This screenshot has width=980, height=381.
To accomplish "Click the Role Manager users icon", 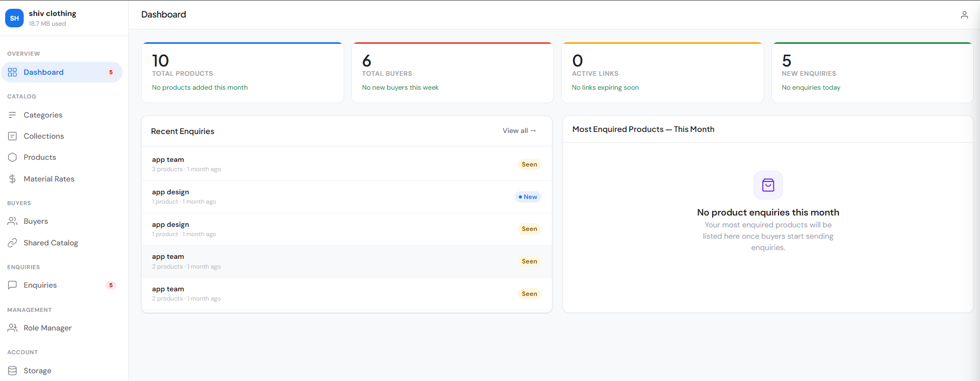I will coord(12,328).
